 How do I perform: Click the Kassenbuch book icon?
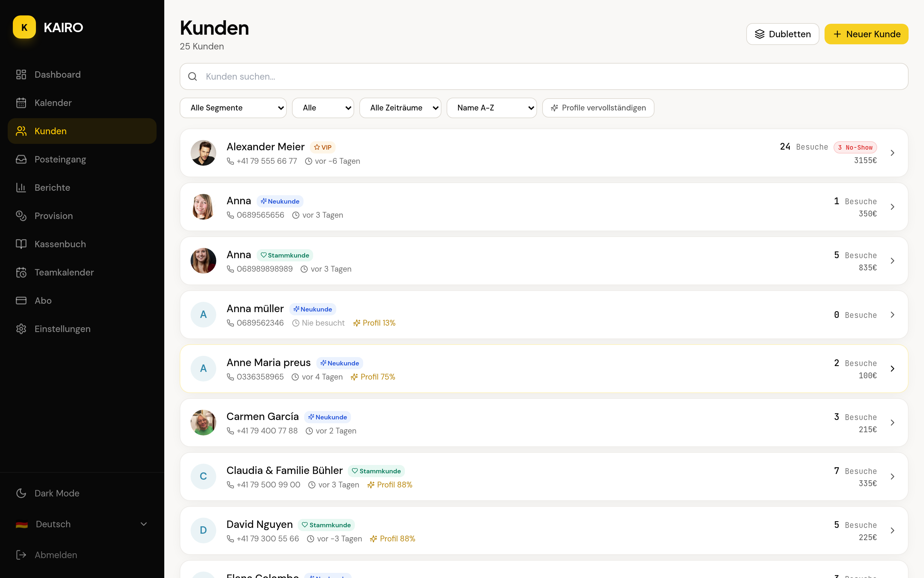coord(21,244)
